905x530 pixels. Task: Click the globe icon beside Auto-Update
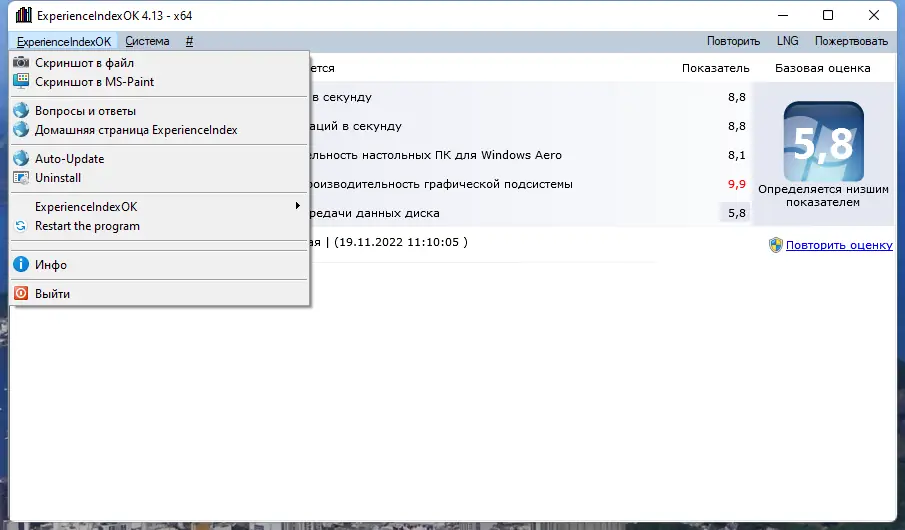pyautogui.click(x=21, y=158)
